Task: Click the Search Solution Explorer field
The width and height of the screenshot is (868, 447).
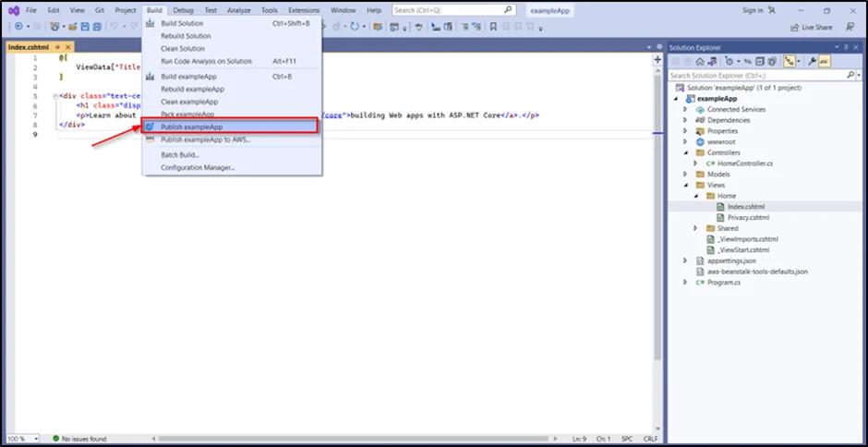Action: (757, 76)
